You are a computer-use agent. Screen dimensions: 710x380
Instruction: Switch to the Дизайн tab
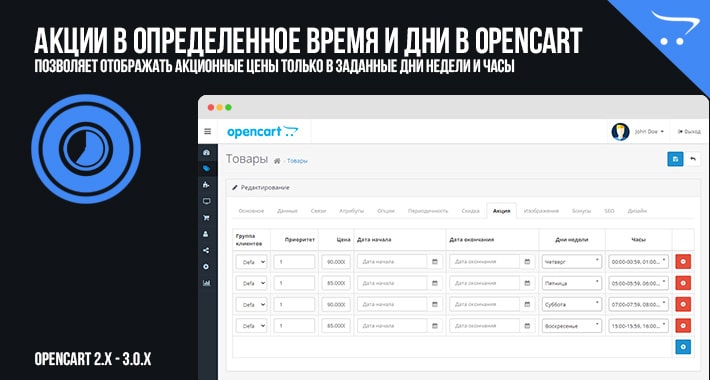(637, 211)
